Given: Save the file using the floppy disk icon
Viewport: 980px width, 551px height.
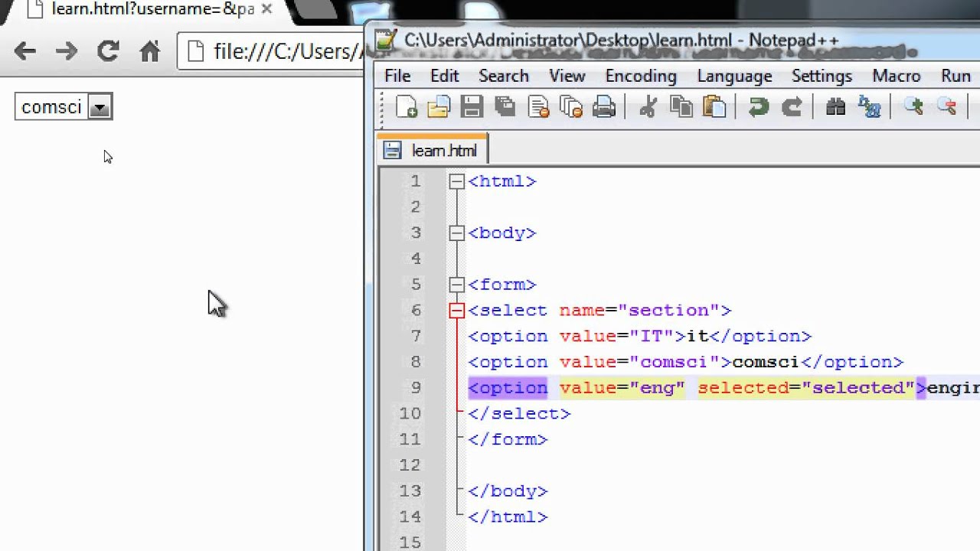Looking at the screenshot, I should (x=472, y=106).
